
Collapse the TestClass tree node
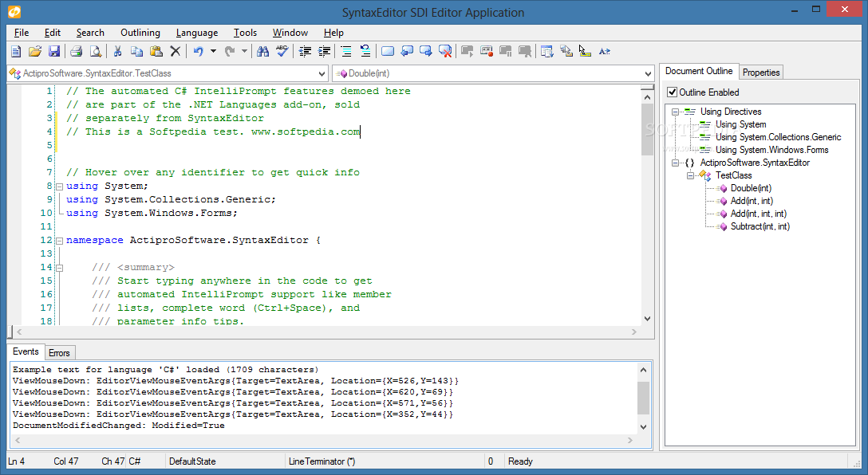click(x=690, y=175)
